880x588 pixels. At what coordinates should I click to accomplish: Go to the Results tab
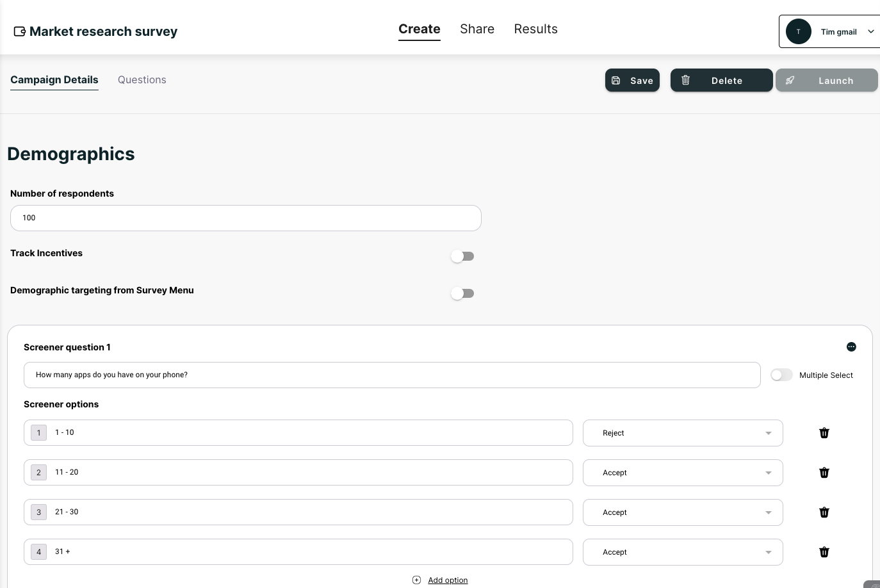point(535,29)
